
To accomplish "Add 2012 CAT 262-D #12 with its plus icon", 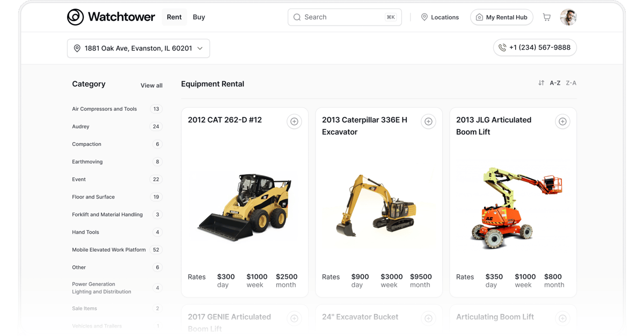I will [x=294, y=121].
